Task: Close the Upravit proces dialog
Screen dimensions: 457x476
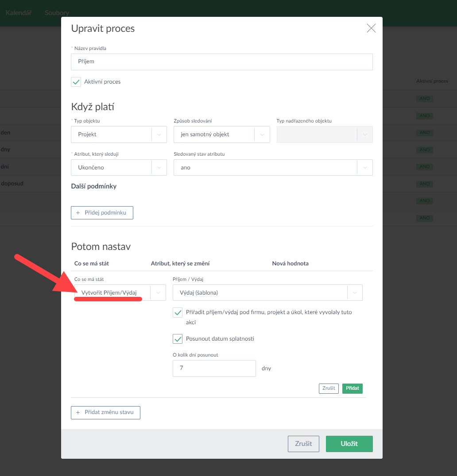Action: click(371, 29)
